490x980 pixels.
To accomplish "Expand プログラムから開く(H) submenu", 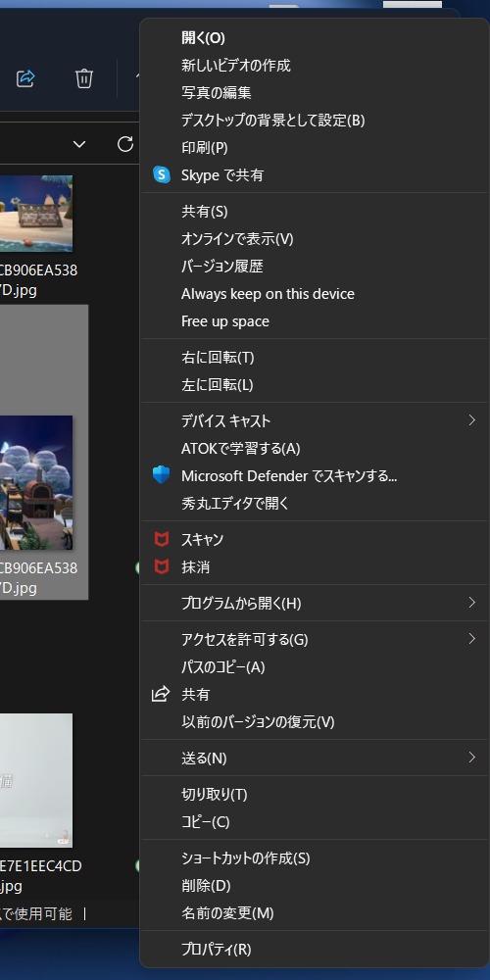I will (x=315, y=603).
